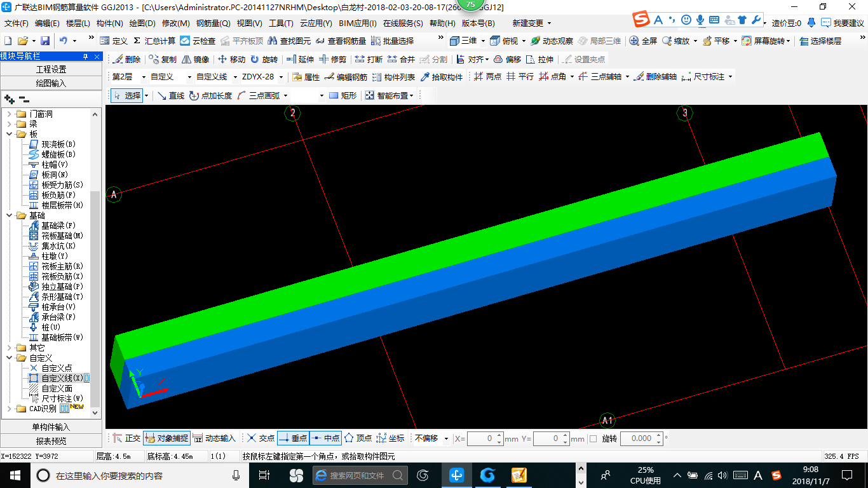Open the BIM应用(I) menu
The image size is (868, 488).
[x=357, y=24]
